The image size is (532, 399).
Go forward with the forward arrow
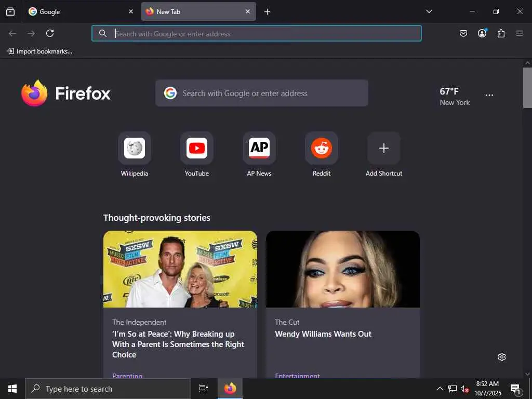tap(31, 33)
